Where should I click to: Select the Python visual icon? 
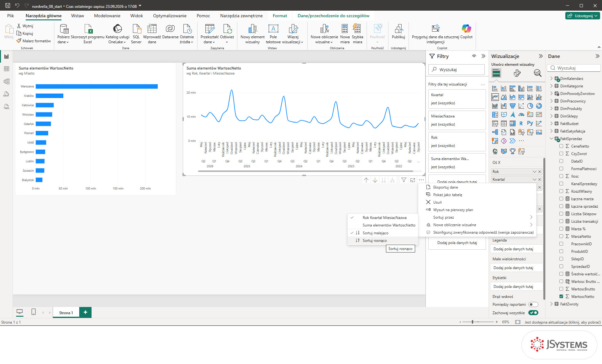pyautogui.click(x=530, y=123)
